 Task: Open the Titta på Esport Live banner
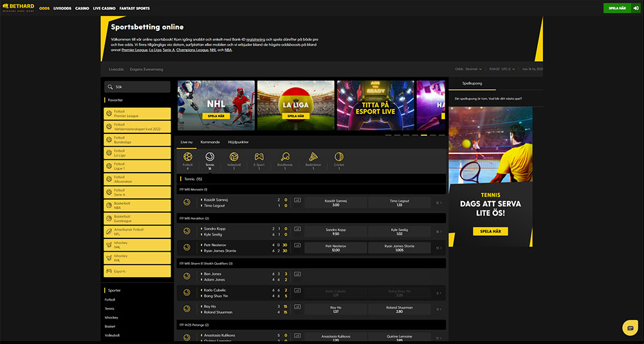pos(375,106)
